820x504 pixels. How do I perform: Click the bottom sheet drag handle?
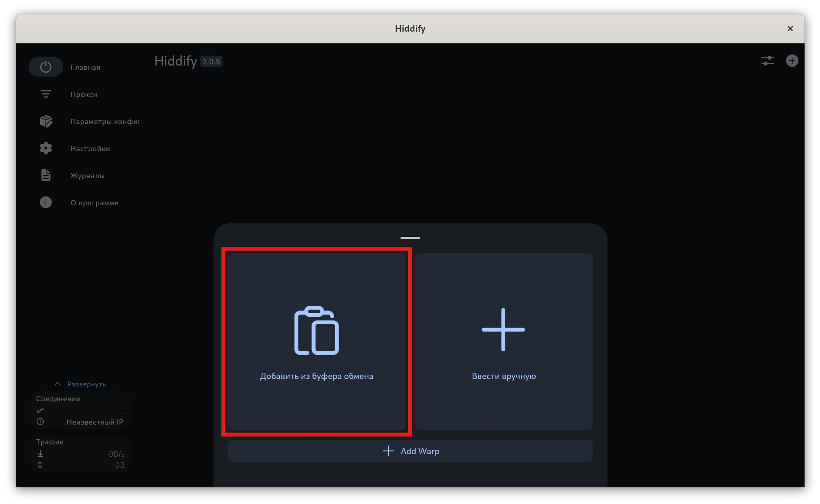tap(410, 238)
